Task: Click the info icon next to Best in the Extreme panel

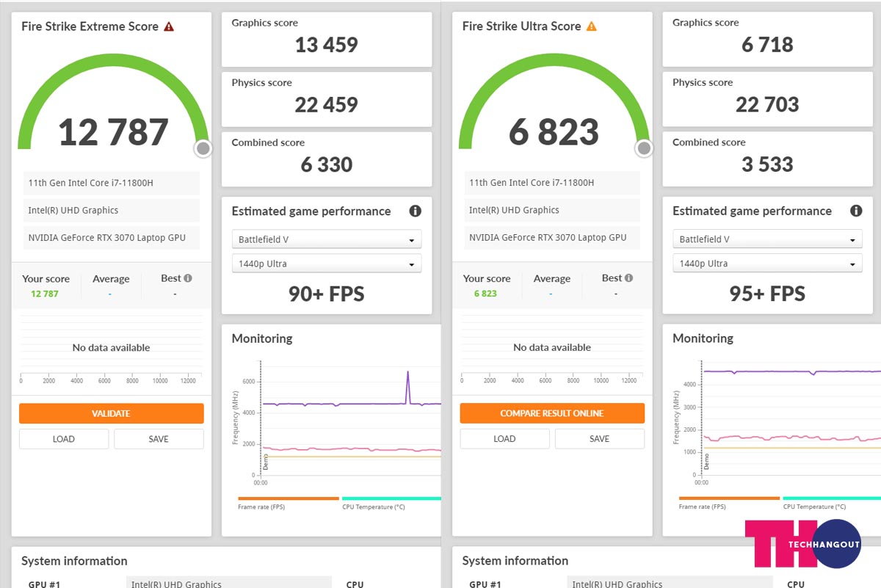Action: (x=188, y=278)
